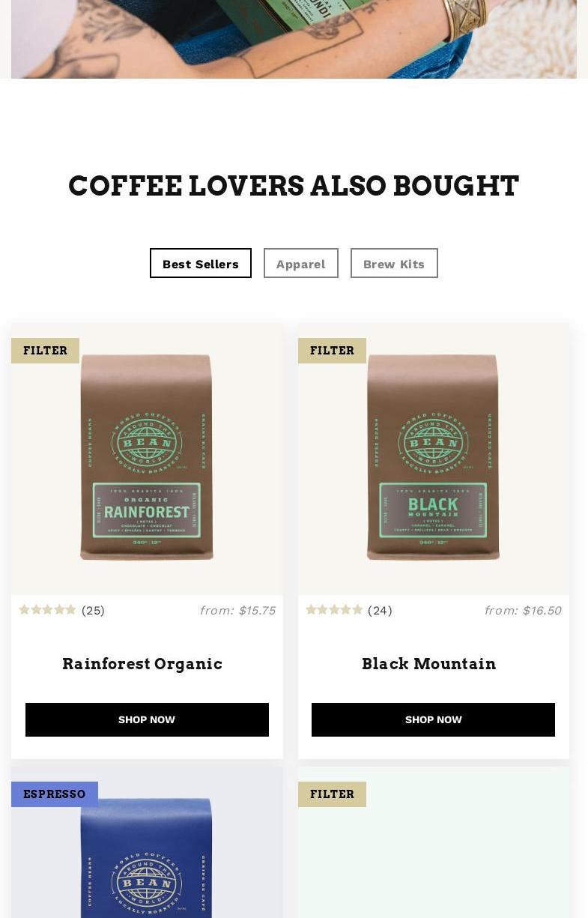Open the 24 reviews count link
This screenshot has height=918, width=588.
380,611
